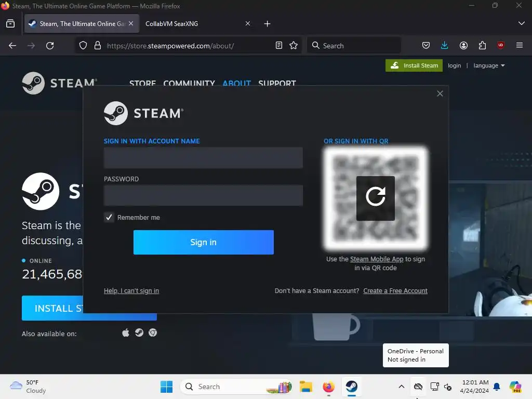Open File Explorer from the taskbar
Image resolution: width=532 pixels, height=399 pixels.
tap(305, 387)
